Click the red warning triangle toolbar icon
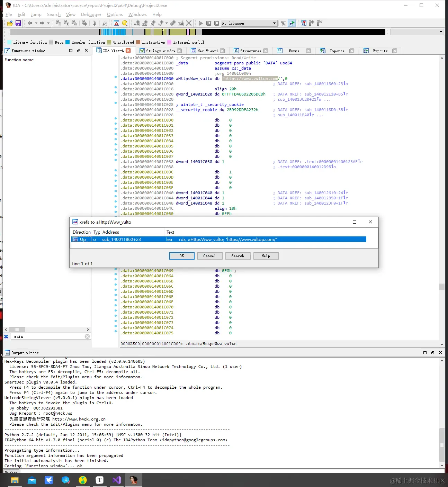This screenshot has height=487, width=448. coord(117,23)
